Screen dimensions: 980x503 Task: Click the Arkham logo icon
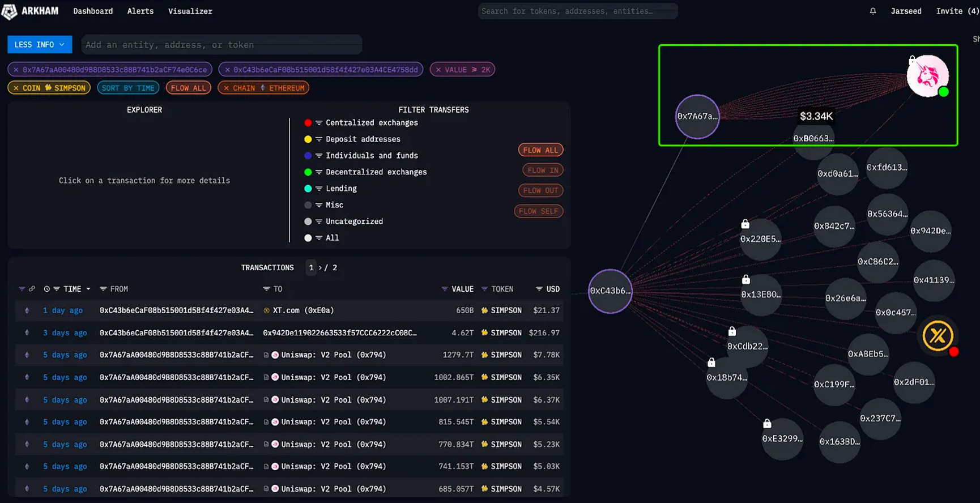click(x=9, y=11)
